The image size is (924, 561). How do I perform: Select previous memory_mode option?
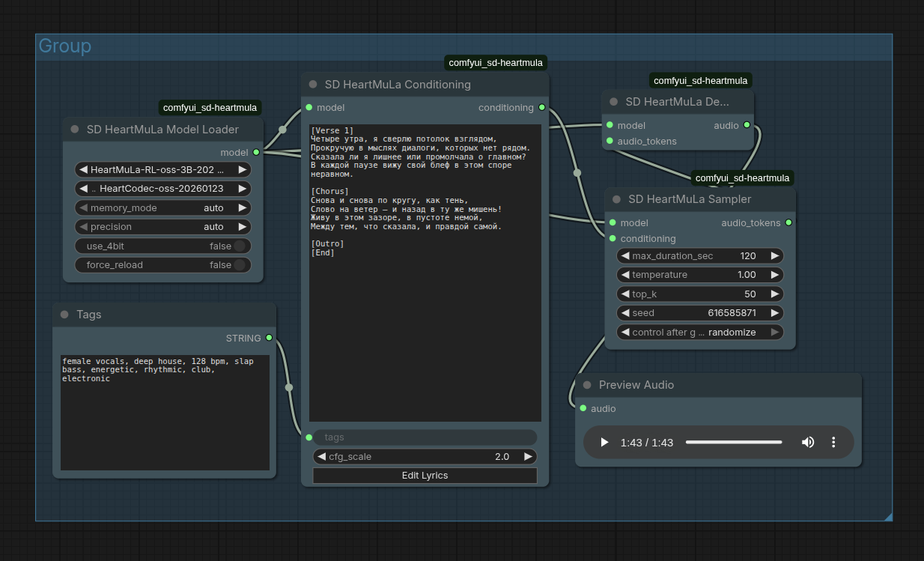coord(83,207)
